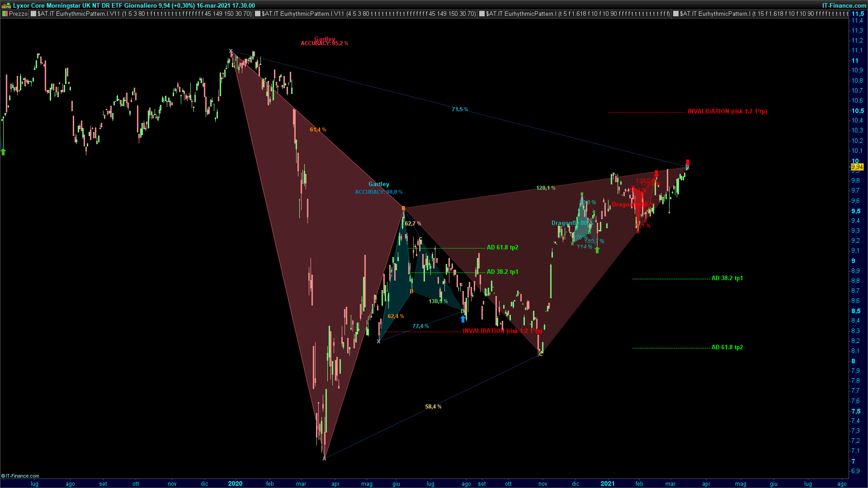The image size is (868, 488).
Task: Click green up arrow under teal Dragonfly pattern
Action: tap(597, 250)
